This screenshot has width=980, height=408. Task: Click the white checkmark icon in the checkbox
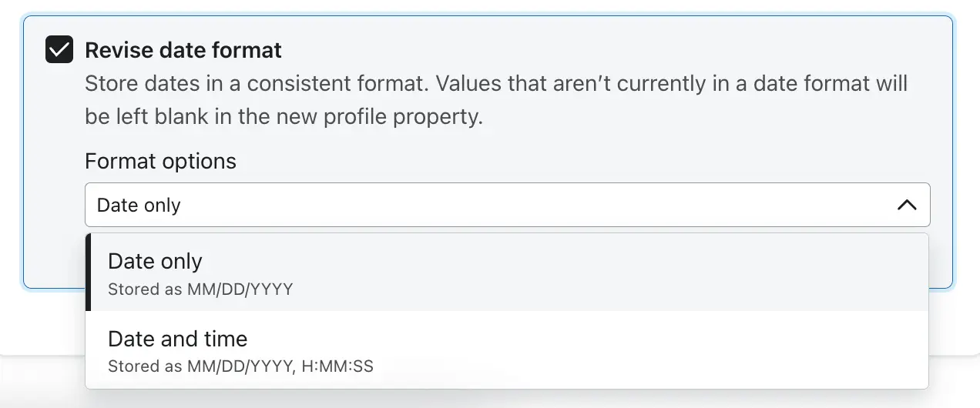click(59, 51)
